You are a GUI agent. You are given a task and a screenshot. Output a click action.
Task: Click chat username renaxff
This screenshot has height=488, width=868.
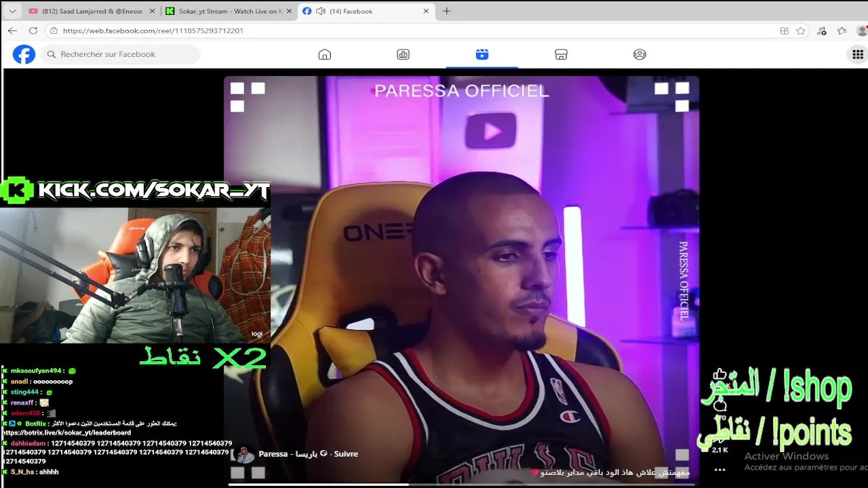click(22, 403)
